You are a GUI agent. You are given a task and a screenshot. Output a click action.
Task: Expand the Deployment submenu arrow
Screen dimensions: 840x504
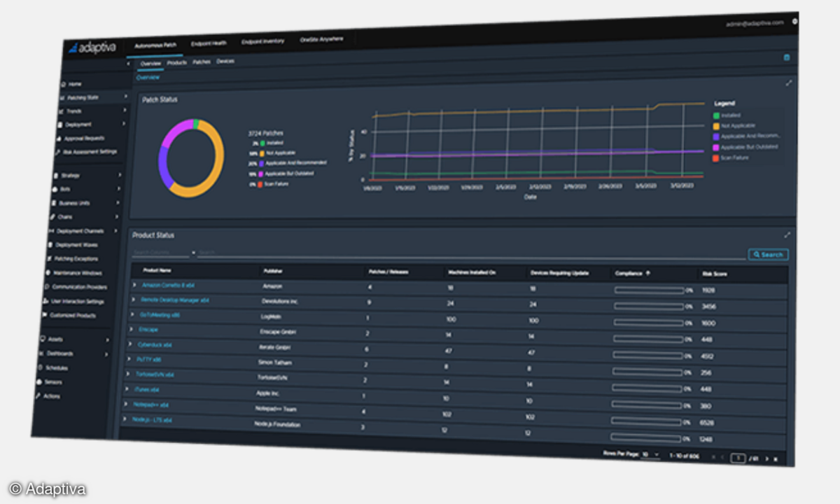pyautogui.click(x=124, y=125)
